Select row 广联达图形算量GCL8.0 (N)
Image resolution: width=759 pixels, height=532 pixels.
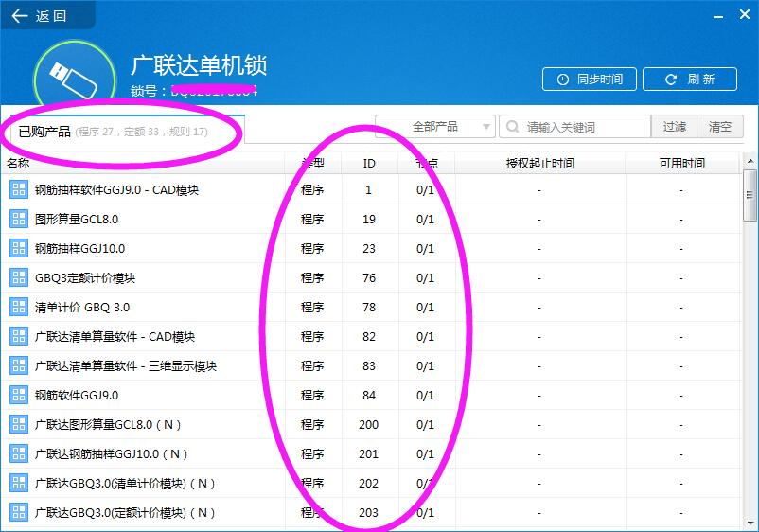click(x=371, y=424)
